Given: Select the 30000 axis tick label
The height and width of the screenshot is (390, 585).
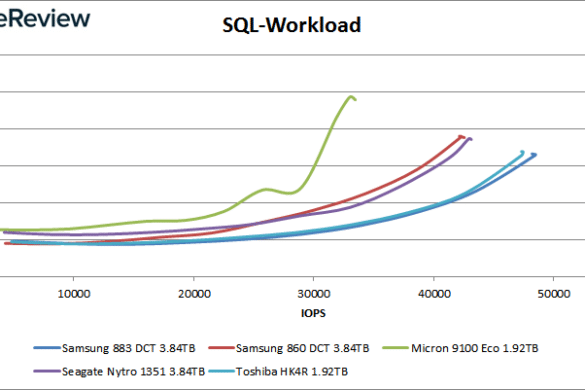Looking at the screenshot, I should point(314,294).
